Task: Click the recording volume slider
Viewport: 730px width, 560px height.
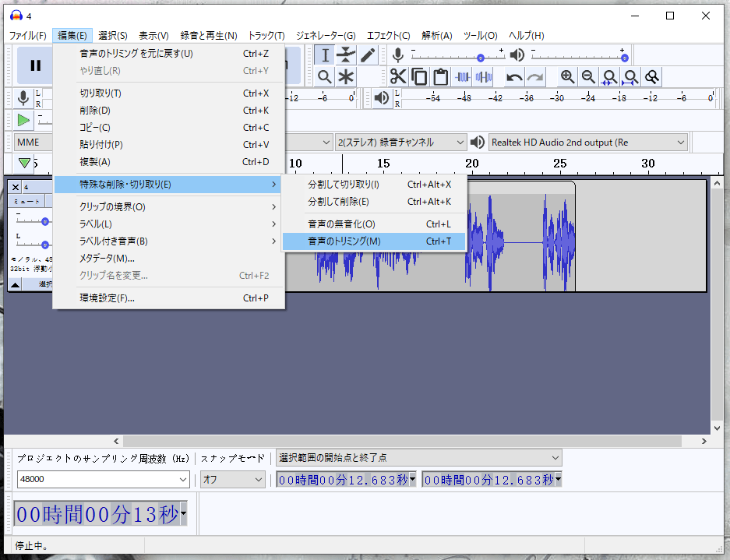Action: click(481, 55)
